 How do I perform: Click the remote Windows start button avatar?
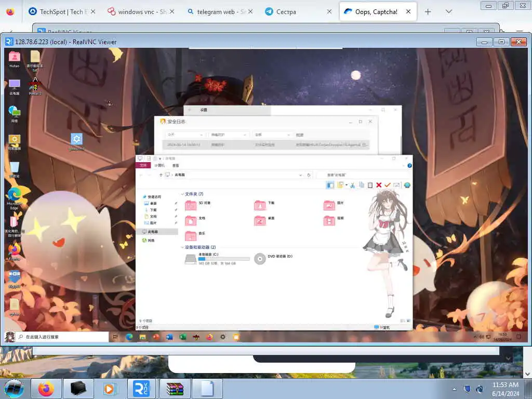click(10, 337)
